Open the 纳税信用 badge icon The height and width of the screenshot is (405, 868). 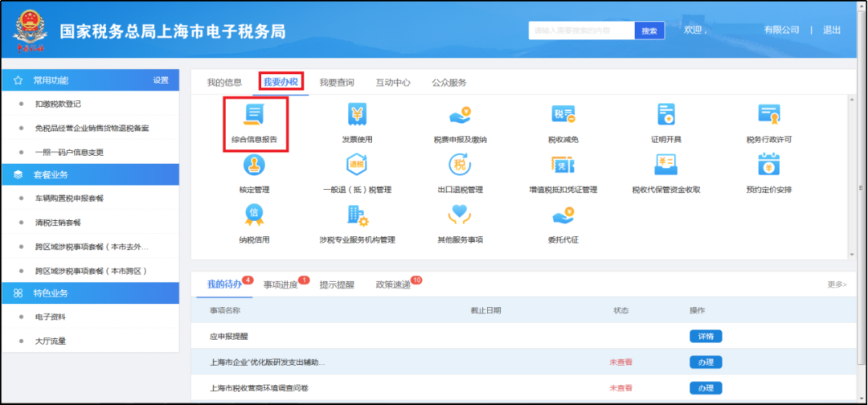pyautogui.click(x=255, y=215)
